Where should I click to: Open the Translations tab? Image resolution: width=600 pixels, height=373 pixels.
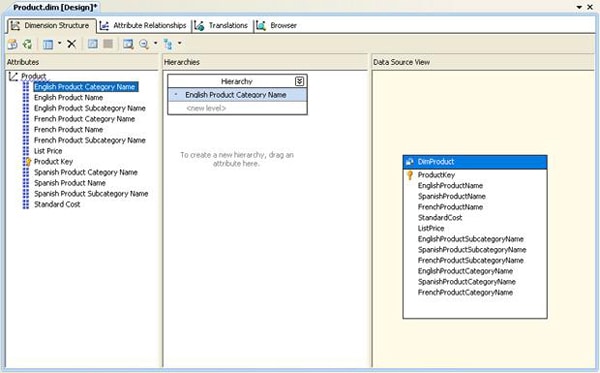(221, 26)
